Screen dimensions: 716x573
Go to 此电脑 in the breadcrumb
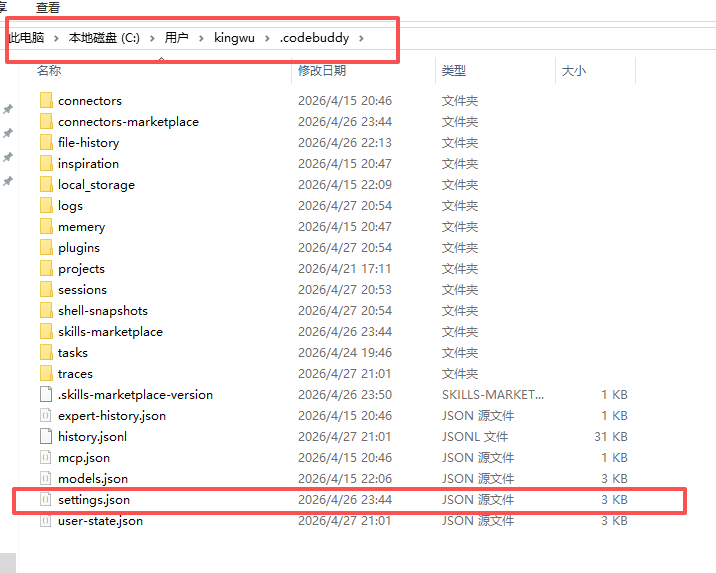tap(26, 37)
